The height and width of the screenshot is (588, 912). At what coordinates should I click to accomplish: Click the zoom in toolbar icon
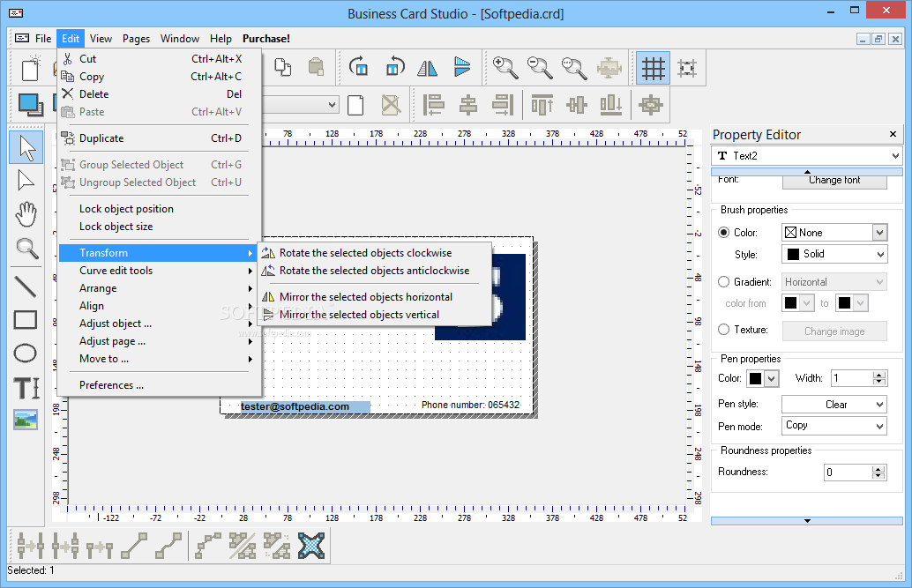pyautogui.click(x=505, y=68)
